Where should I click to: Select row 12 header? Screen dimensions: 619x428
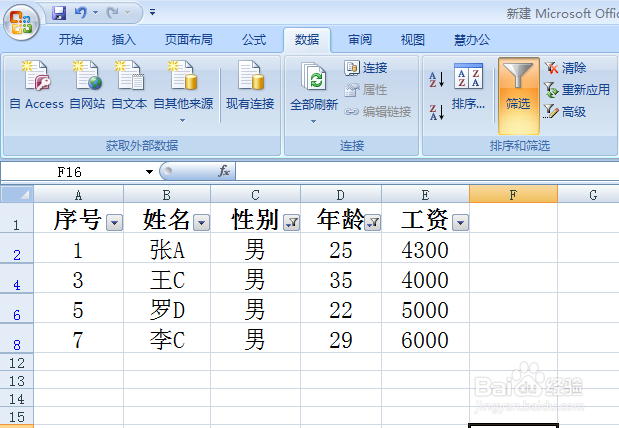tap(17, 362)
